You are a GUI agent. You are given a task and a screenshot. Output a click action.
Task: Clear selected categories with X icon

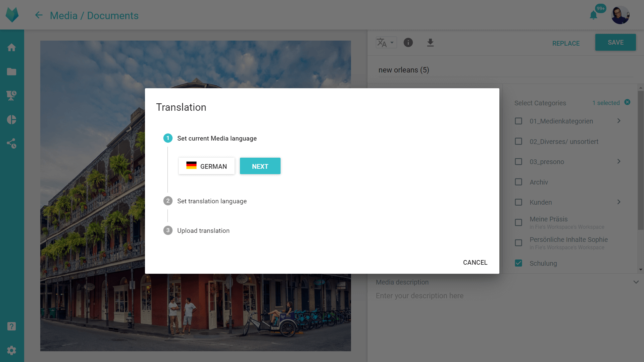627,102
